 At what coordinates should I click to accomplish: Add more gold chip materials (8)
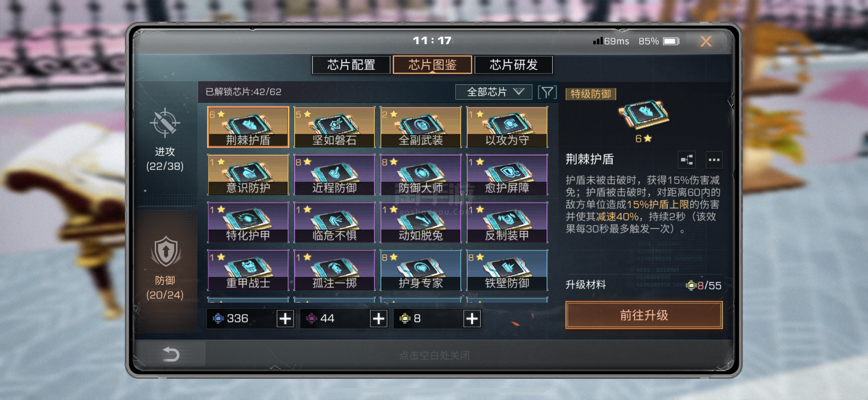tap(472, 318)
